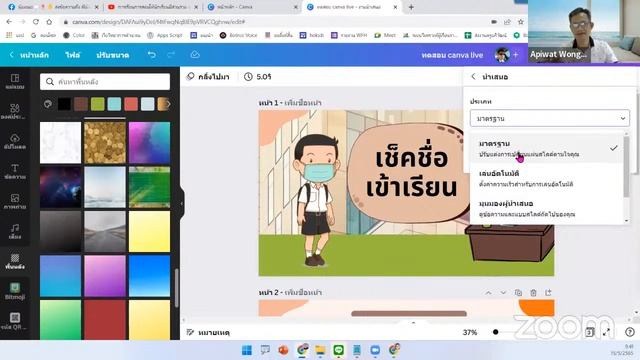The image size is (640, 360).
Task: Open the help question mark icon
Action: click(630, 332)
